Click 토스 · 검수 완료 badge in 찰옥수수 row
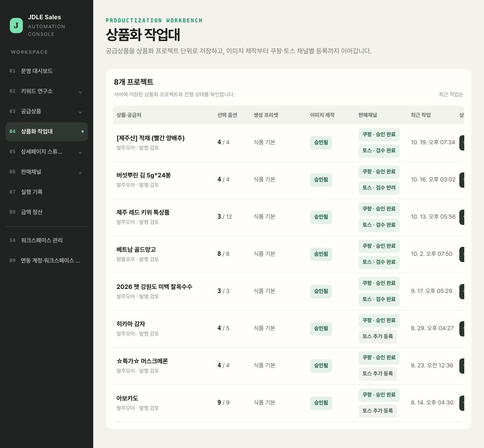The height and width of the screenshot is (448, 484). (379, 299)
